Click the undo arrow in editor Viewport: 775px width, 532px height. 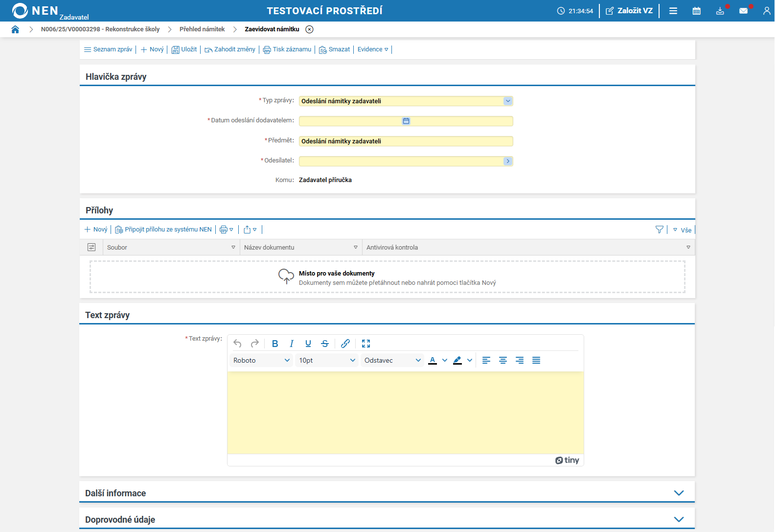[x=238, y=344]
